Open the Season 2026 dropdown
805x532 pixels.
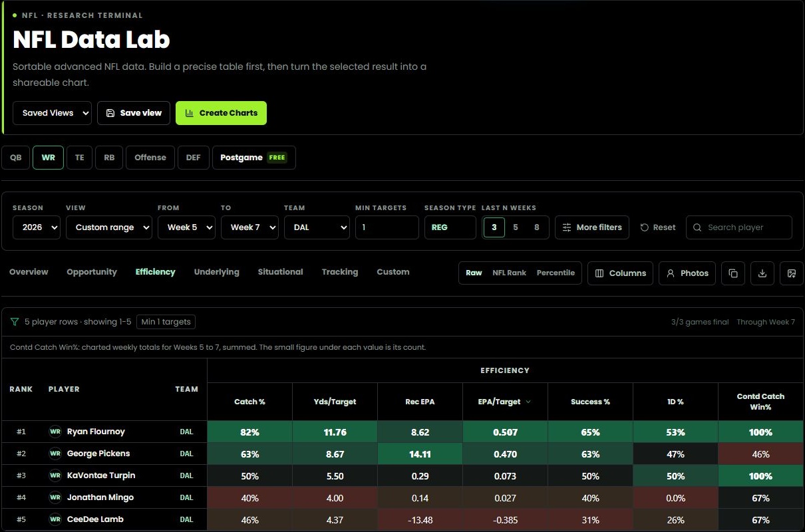coord(37,227)
